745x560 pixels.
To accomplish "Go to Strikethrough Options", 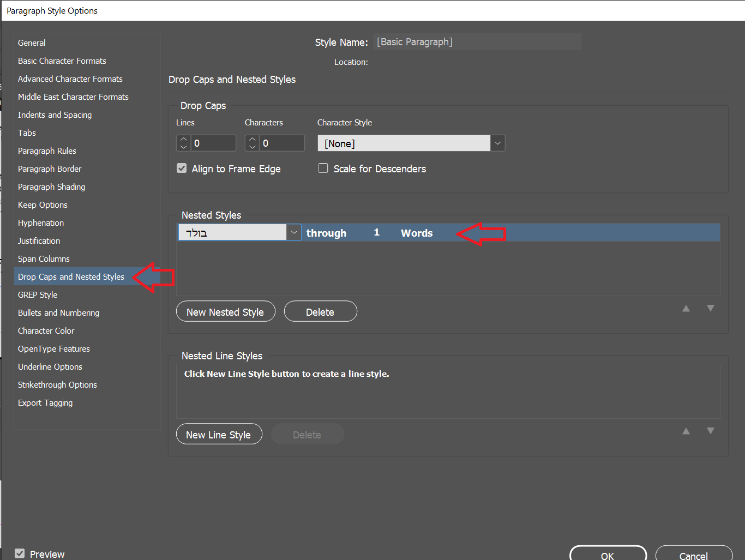I will click(57, 385).
